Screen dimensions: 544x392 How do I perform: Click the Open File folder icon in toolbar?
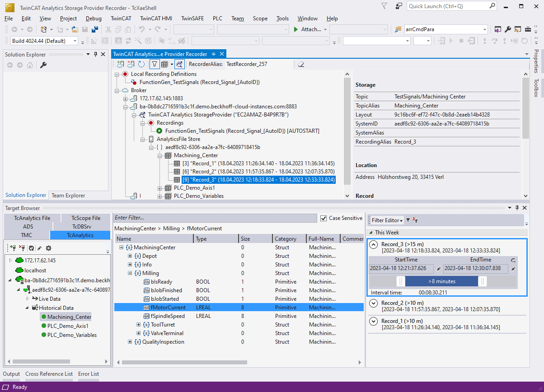click(x=75, y=29)
